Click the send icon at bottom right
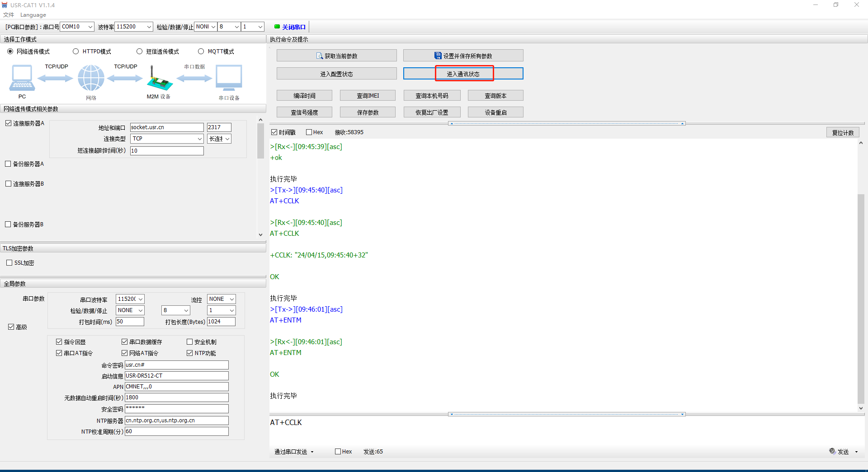868x472 pixels. pyautogui.click(x=832, y=451)
